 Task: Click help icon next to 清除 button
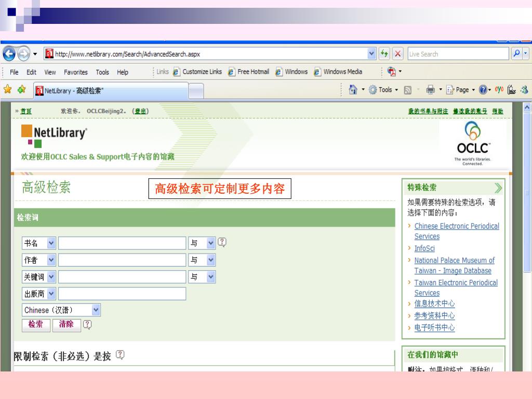[87, 325]
